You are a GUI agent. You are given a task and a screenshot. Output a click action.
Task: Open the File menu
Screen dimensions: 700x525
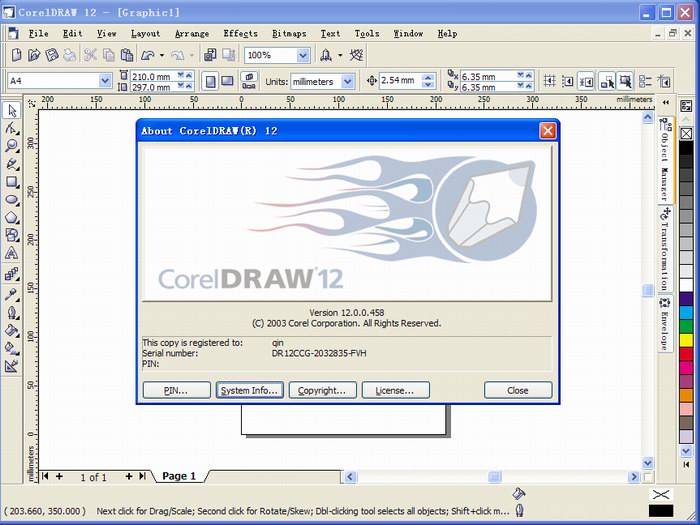[38, 33]
